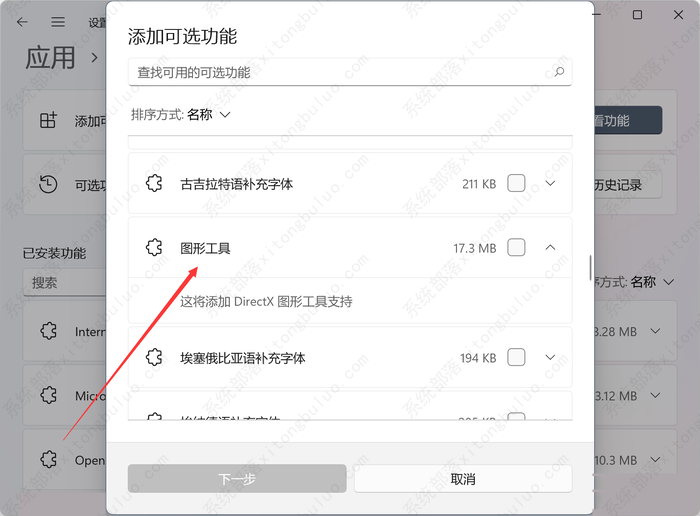Click the add optional feature grid icon
Screen dimensions: 700x516
[48, 120]
